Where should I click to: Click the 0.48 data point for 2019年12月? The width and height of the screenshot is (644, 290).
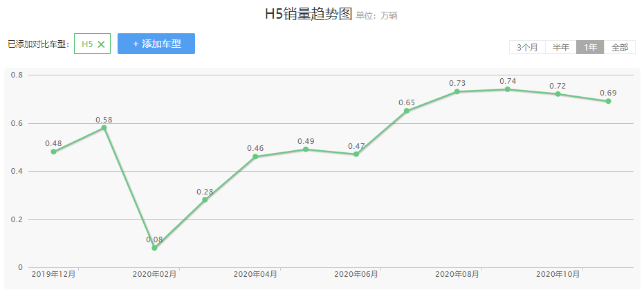53,152
